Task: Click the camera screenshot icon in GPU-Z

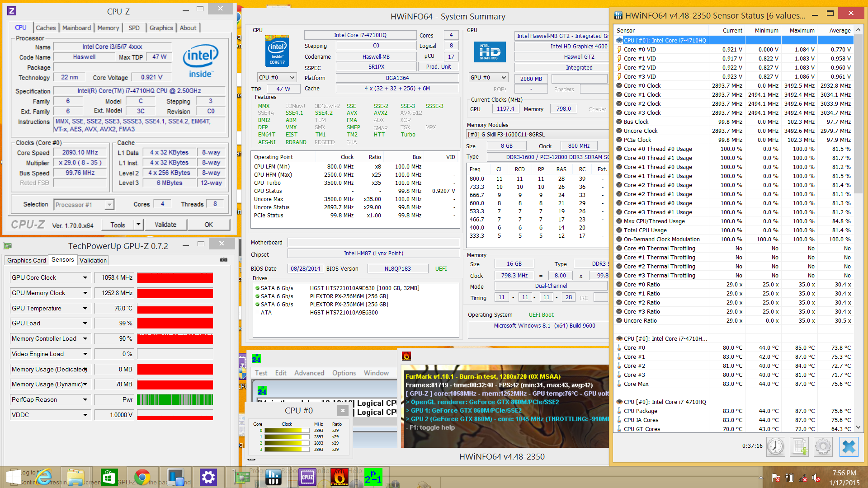Action: [x=223, y=260]
